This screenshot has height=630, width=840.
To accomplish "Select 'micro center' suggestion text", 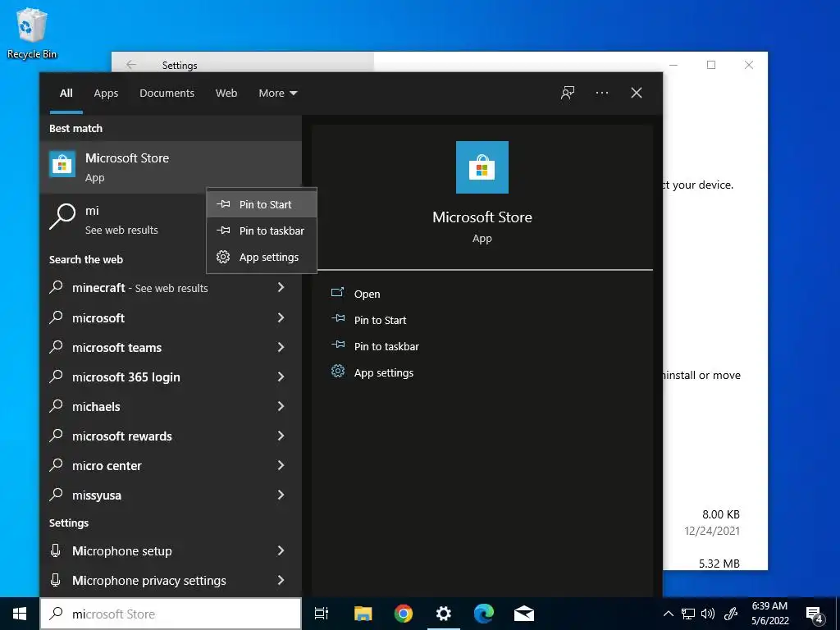I will tap(107, 466).
